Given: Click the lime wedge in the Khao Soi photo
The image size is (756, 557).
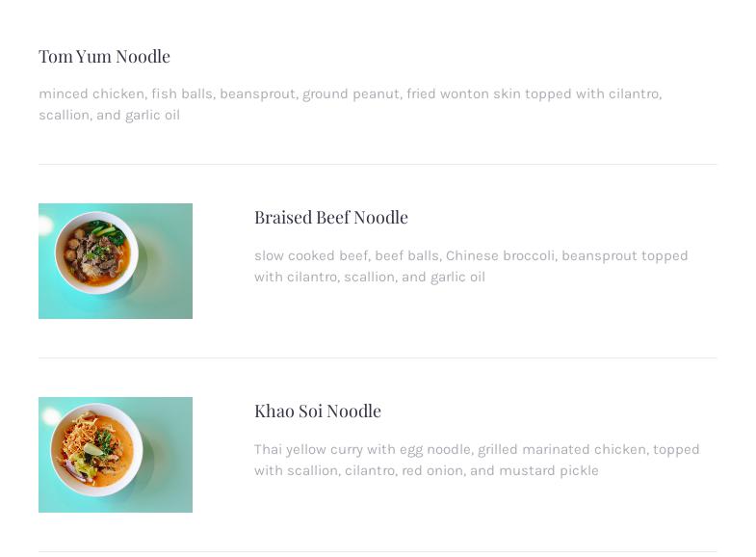Looking at the screenshot, I should (93, 449).
